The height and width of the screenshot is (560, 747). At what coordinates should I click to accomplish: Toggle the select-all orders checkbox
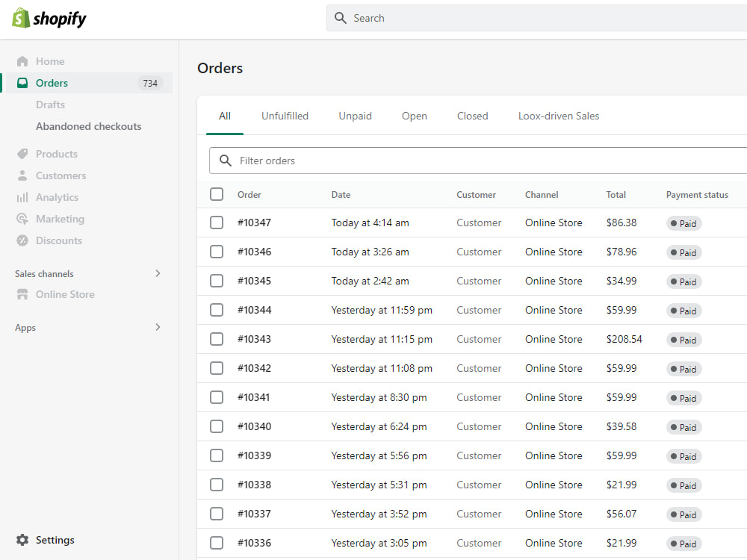[x=217, y=194]
